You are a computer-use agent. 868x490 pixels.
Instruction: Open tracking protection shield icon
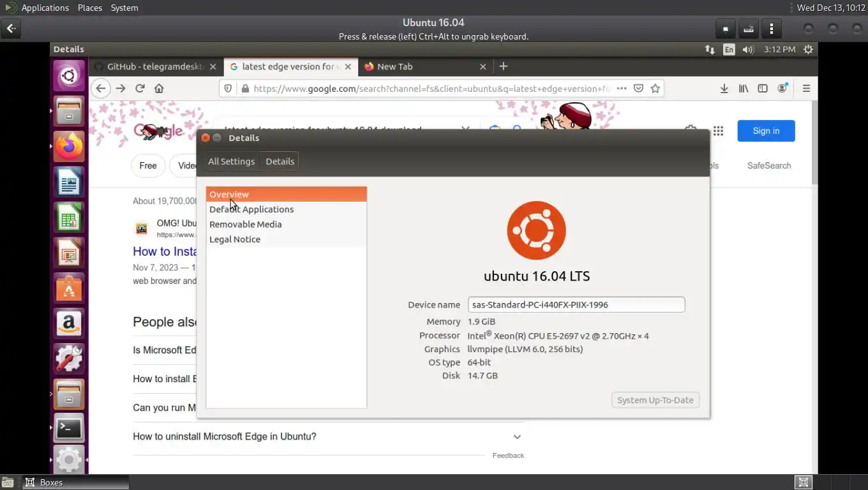tap(228, 89)
